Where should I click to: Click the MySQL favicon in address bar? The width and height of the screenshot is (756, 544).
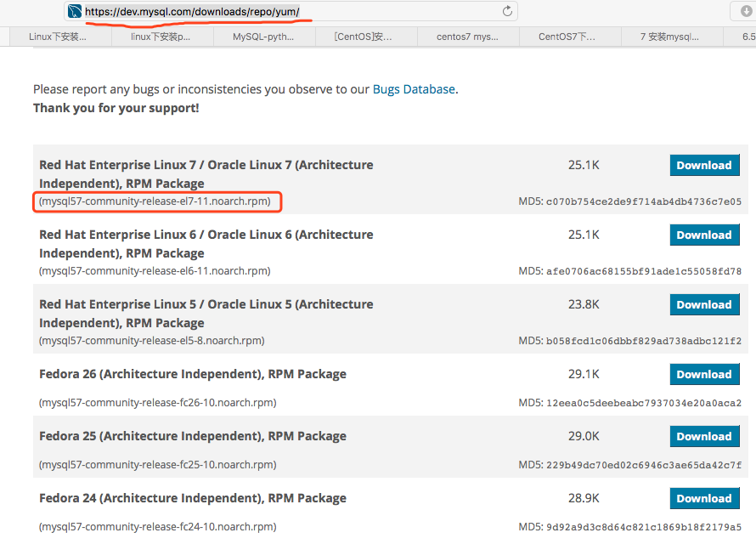pyautogui.click(x=75, y=11)
